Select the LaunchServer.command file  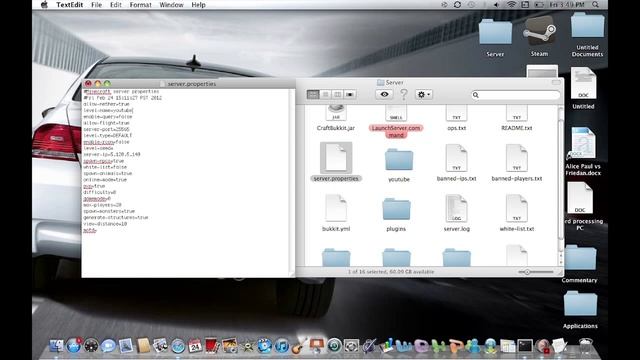[x=396, y=121]
